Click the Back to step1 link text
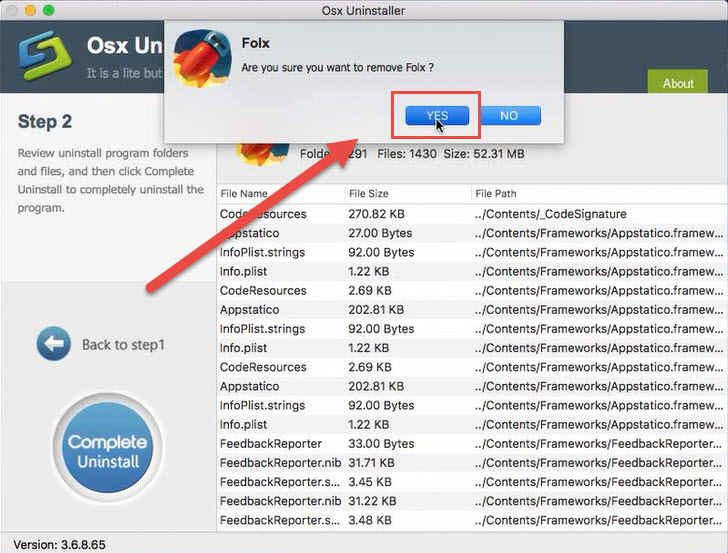Image resolution: width=728 pixels, height=553 pixels. [x=123, y=345]
